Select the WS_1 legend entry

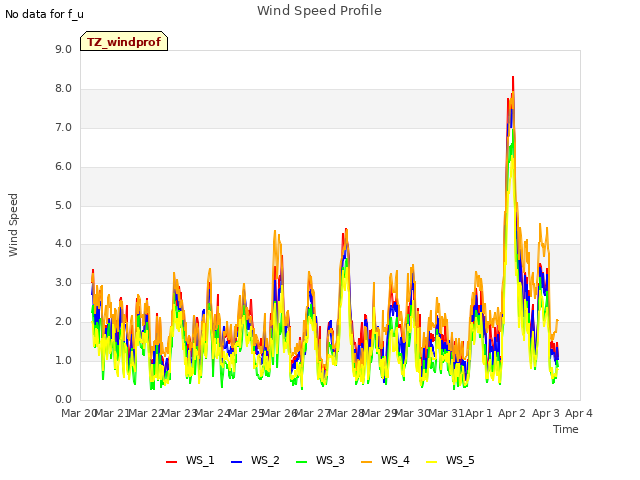tap(190, 460)
